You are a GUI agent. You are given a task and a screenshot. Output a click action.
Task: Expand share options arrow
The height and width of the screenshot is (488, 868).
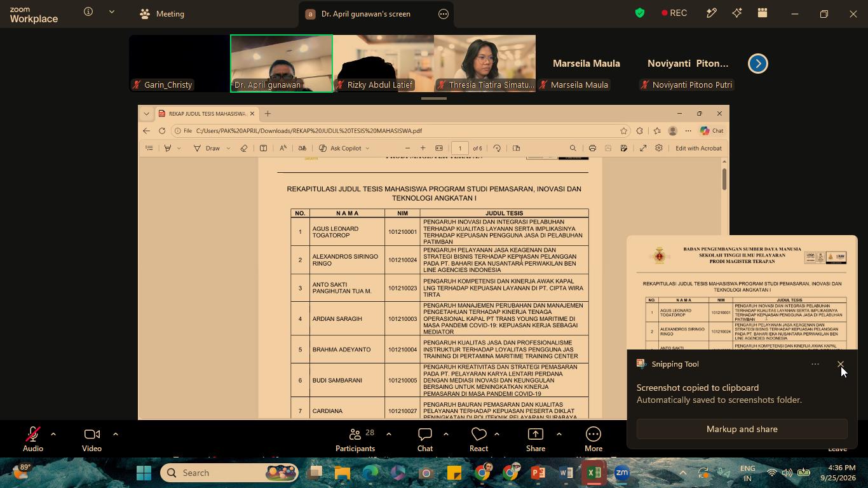click(559, 434)
